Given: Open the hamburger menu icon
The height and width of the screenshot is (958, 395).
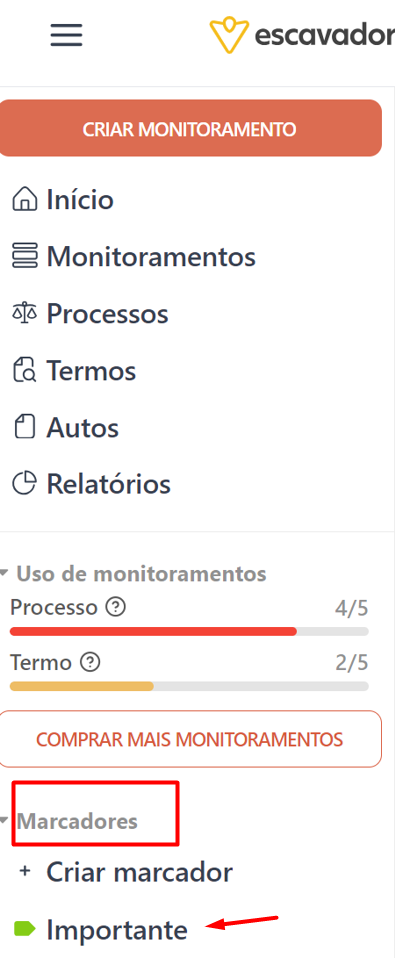Looking at the screenshot, I should 66,35.
